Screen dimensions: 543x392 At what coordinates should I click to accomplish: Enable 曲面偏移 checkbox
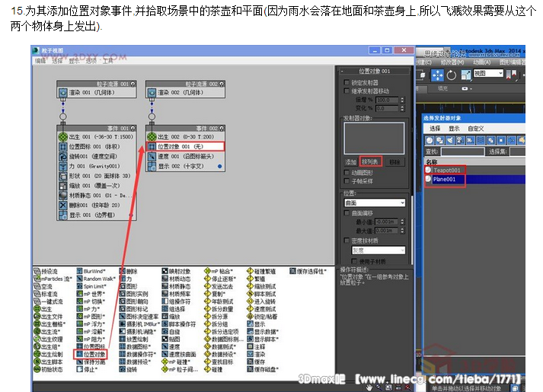pos(347,213)
